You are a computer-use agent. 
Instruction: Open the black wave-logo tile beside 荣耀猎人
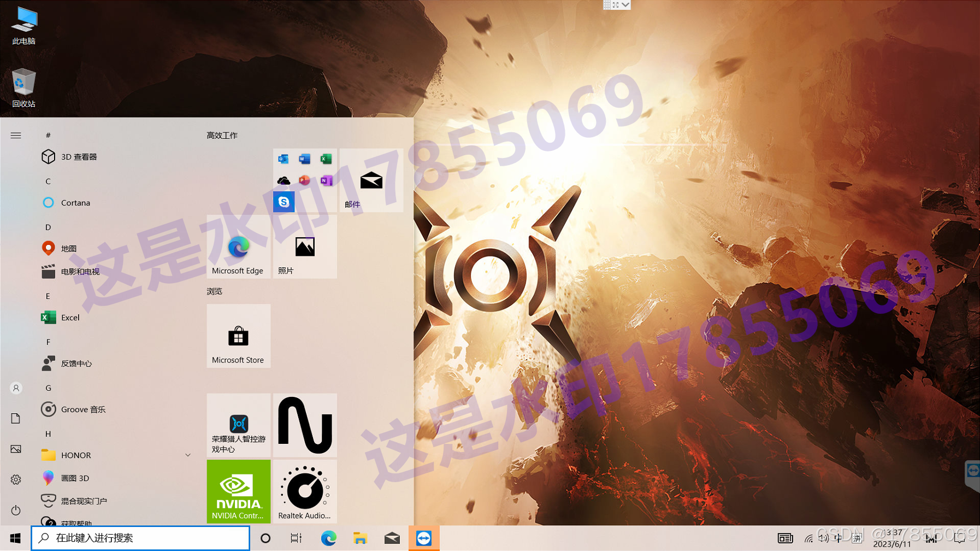(305, 425)
